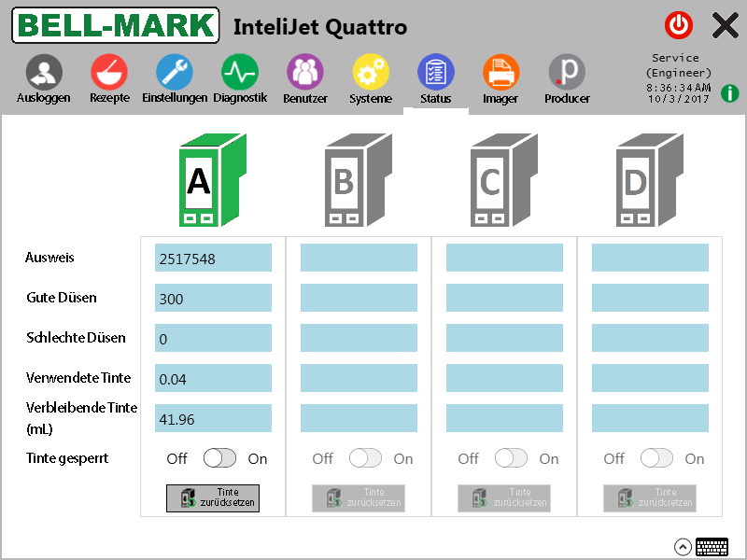Close the application with the X icon
The height and width of the screenshot is (560, 747).
pyautogui.click(x=726, y=25)
